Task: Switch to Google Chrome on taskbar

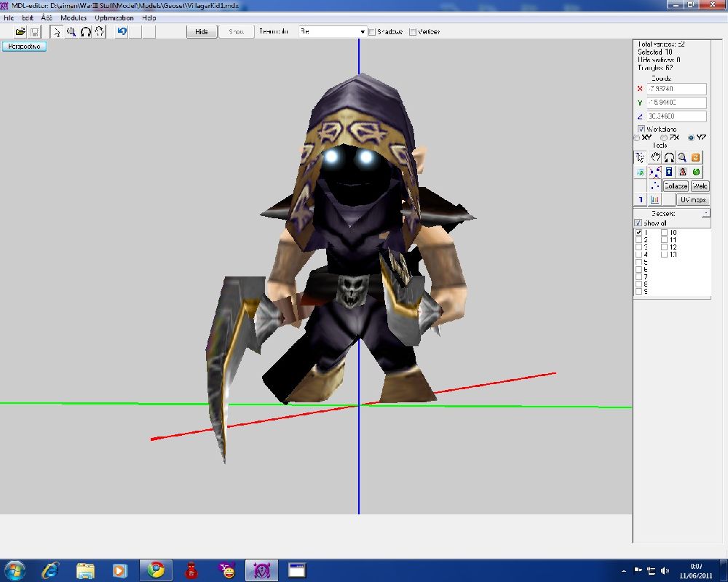Action: click(x=156, y=570)
